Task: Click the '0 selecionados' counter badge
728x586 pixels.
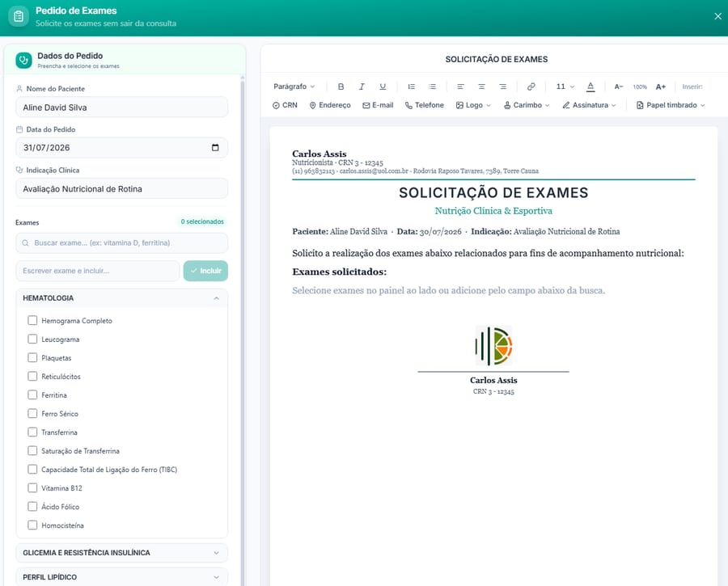Action: pyautogui.click(x=202, y=221)
